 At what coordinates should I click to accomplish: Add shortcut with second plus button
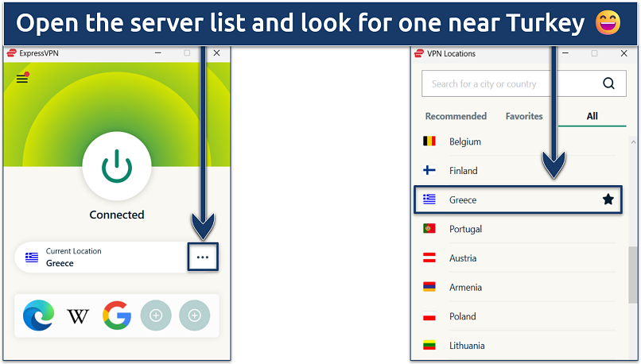point(195,316)
